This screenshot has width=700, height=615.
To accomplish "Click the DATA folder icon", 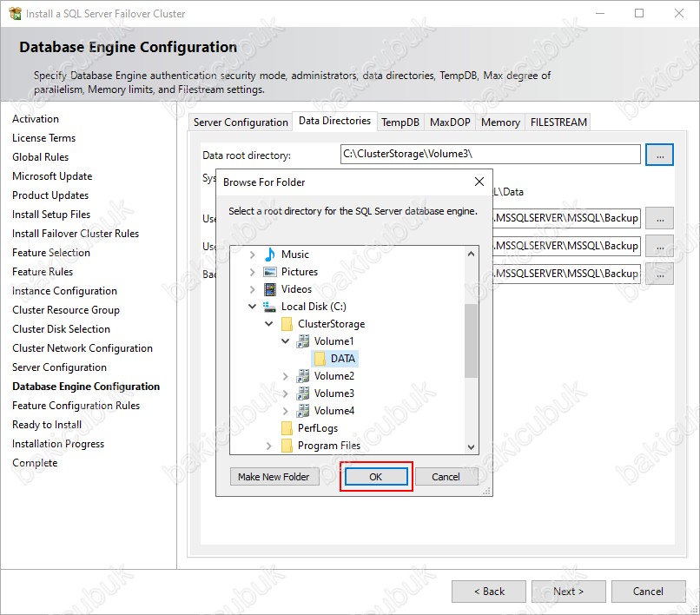I will pyautogui.click(x=320, y=359).
